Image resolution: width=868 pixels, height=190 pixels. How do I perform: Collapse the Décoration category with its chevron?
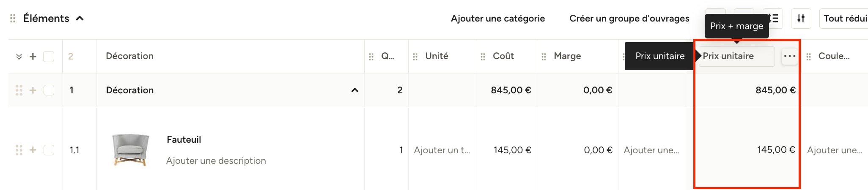tap(355, 90)
